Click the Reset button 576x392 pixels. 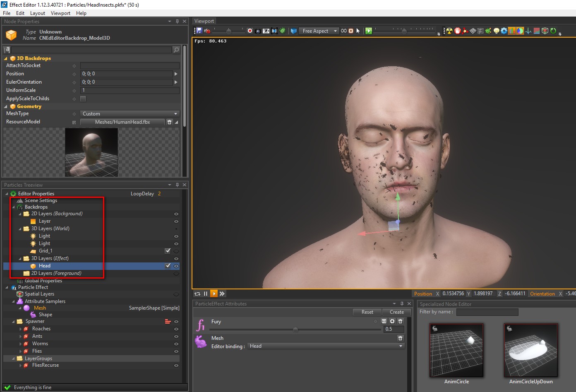point(367,312)
